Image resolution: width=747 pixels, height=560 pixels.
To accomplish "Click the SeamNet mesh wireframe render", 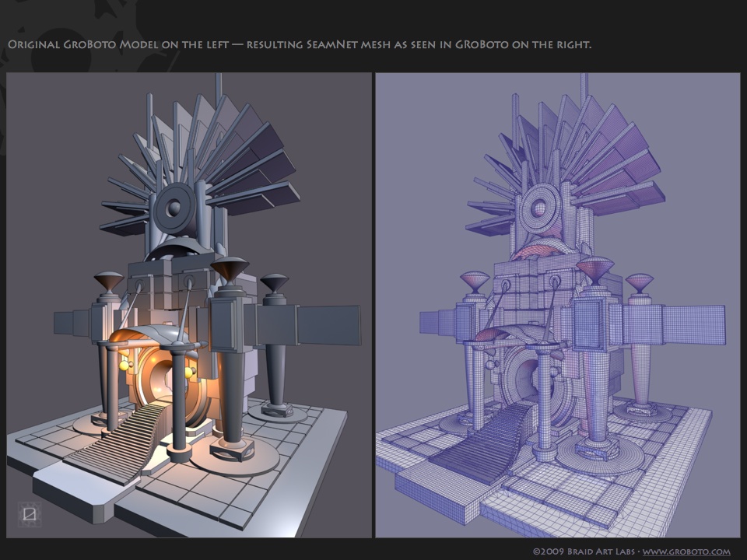I will pyautogui.click(x=558, y=305).
